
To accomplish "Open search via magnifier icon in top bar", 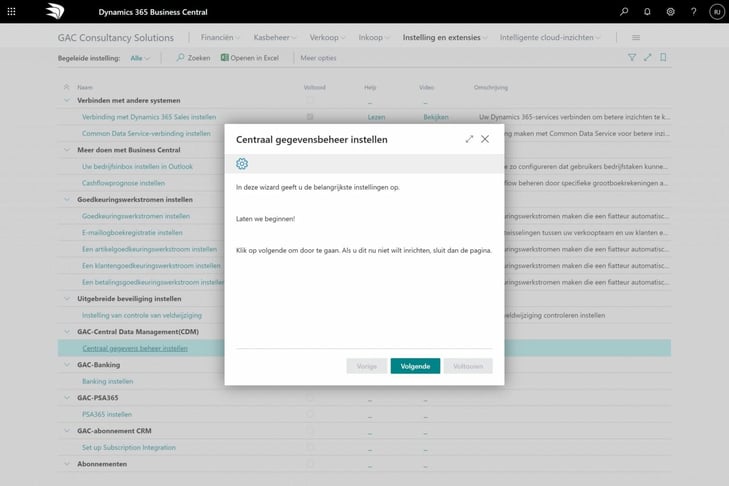I will tap(624, 12).
